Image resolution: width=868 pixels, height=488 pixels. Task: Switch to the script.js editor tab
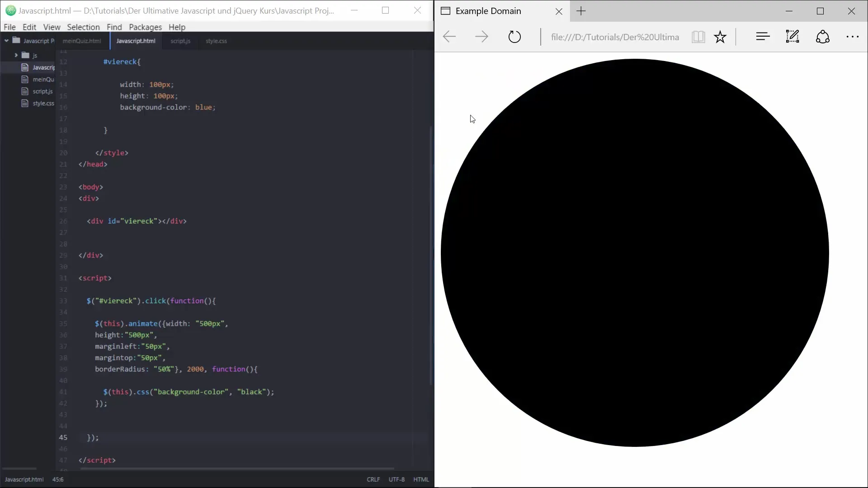[x=180, y=41]
